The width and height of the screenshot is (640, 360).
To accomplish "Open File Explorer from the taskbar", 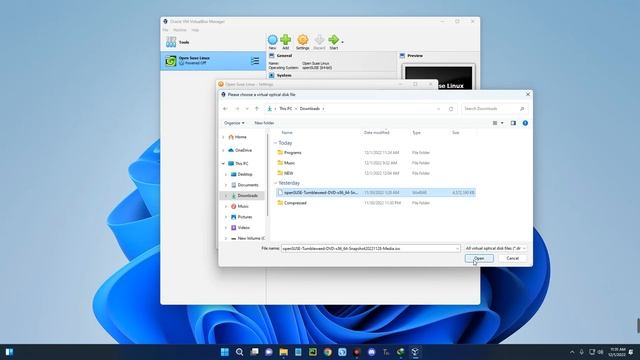I will point(284,352).
